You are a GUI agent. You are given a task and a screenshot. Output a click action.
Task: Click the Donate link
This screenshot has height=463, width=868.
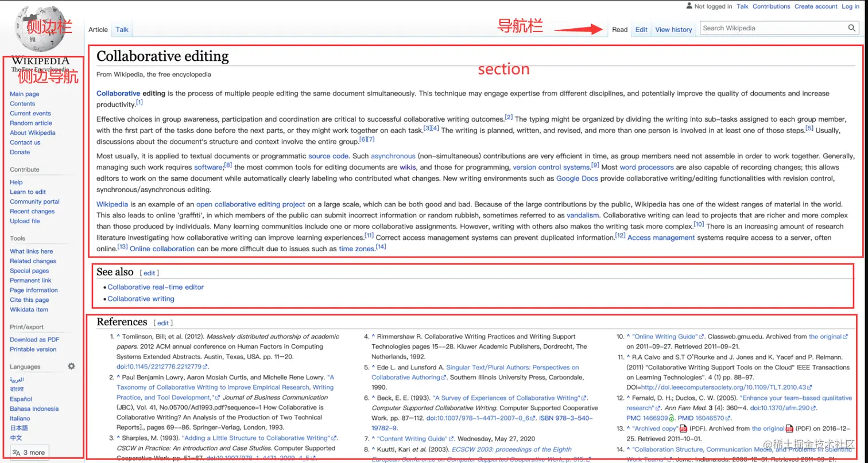pyautogui.click(x=20, y=153)
